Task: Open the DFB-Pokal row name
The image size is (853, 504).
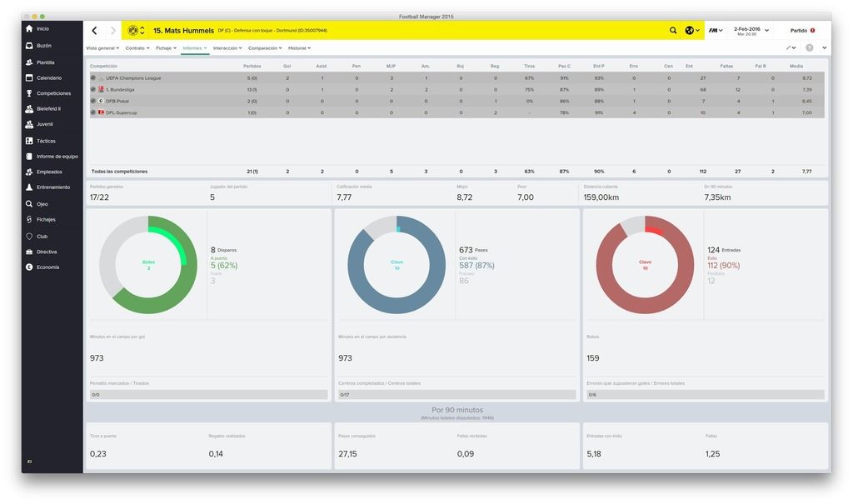Action: pos(117,101)
